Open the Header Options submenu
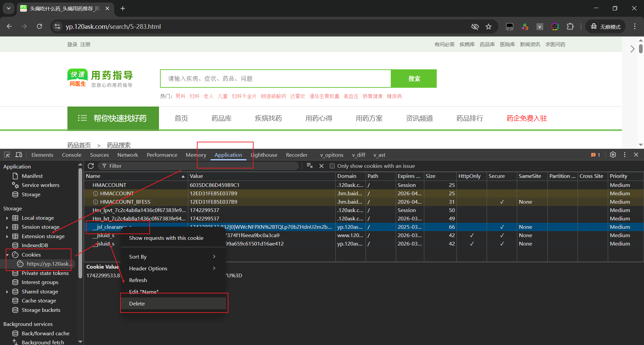The image size is (644, 345). 173,268
